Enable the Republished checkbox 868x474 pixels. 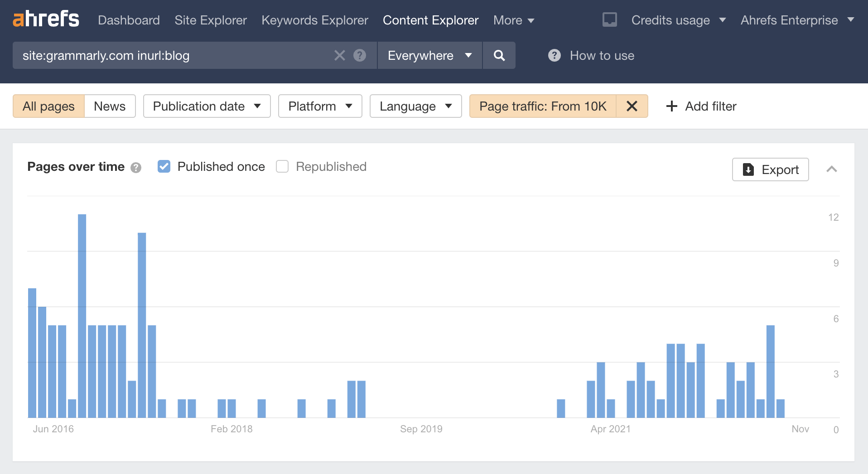(282, 166)
